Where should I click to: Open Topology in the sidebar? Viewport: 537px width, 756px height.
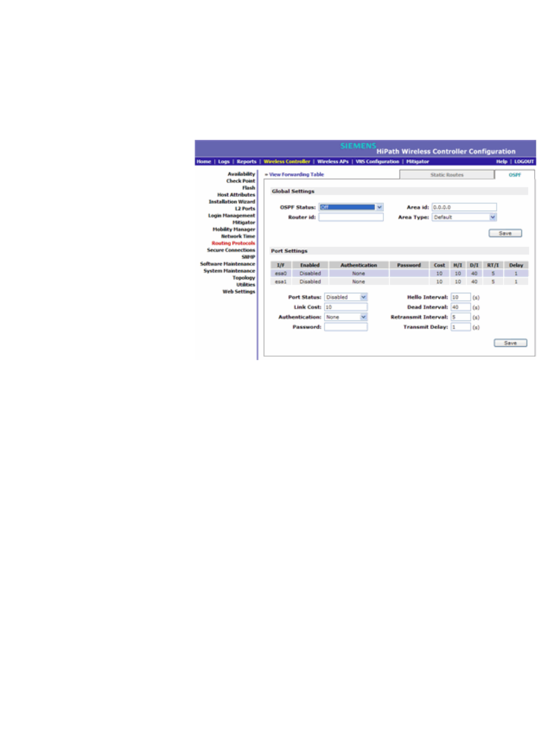(x=243, y=277)
